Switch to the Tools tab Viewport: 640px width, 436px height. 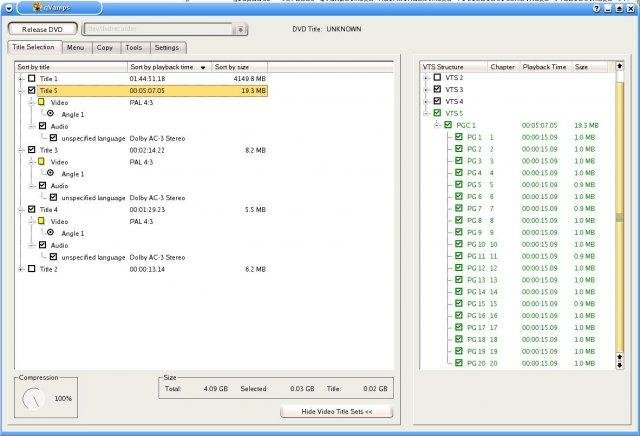134,47
